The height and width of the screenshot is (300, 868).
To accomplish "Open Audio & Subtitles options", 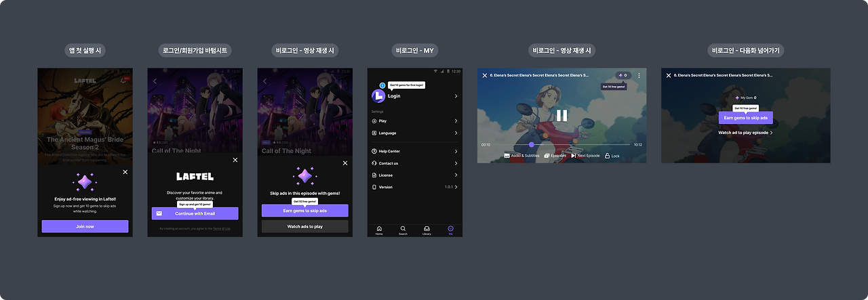I will [521, 156].
